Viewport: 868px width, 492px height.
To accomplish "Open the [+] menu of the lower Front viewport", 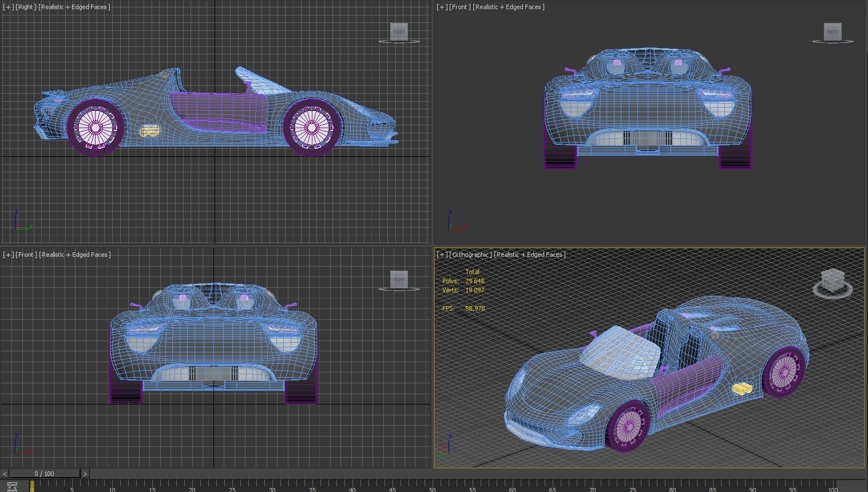I will pyautogui.click(x=9, y=255).
